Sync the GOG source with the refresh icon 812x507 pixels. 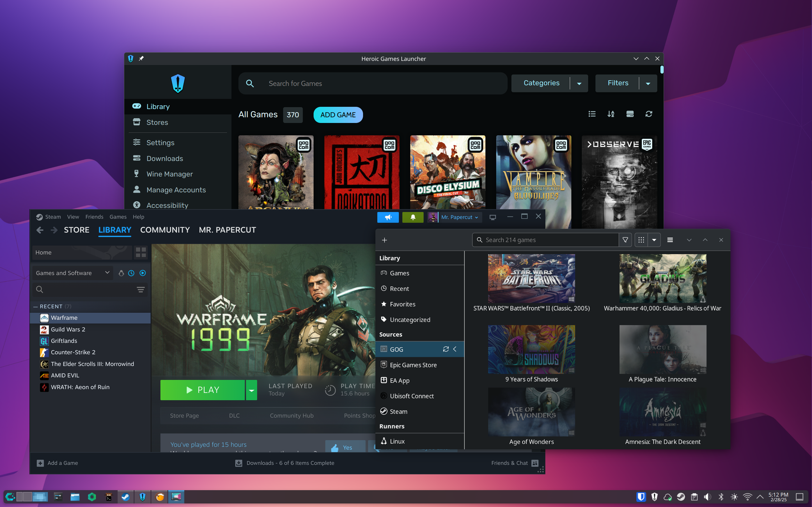pyautogui.click(x=446, y=349)
